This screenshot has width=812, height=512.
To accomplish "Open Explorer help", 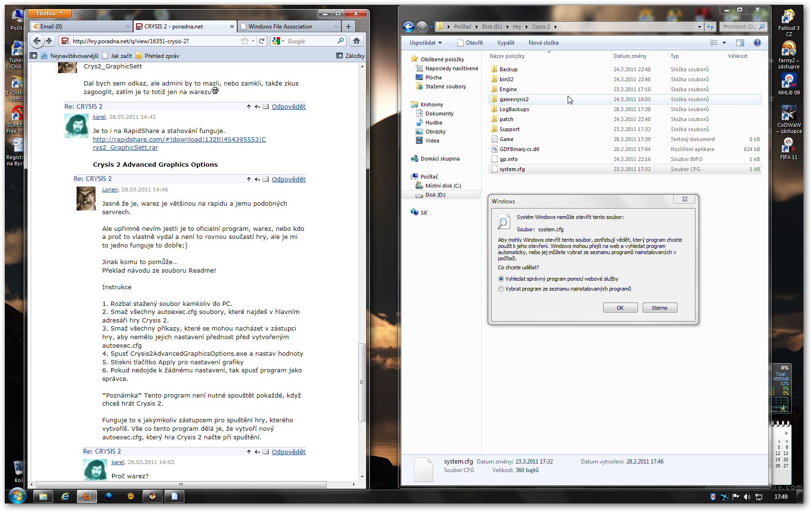I will pyautogui.click(x=757, y=43).
